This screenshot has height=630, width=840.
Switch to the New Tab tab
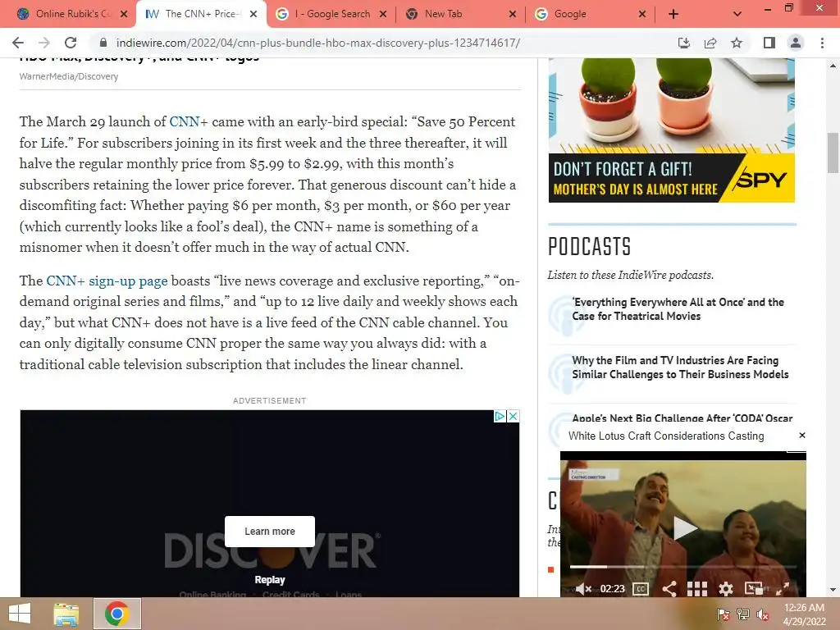(x=443, y=14)
